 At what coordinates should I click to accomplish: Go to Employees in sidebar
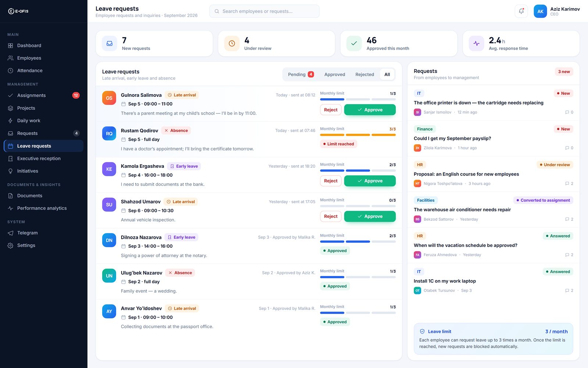pyautogui.click(x=43, y=58)
